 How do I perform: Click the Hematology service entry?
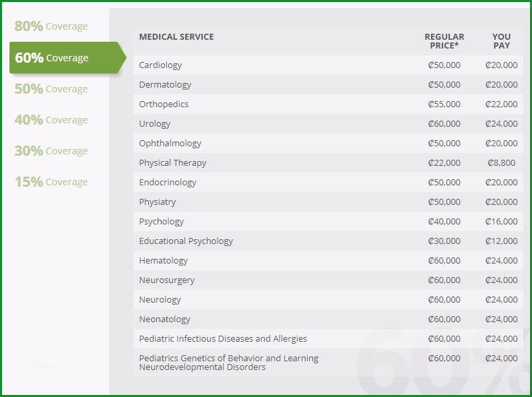[163, 260]
